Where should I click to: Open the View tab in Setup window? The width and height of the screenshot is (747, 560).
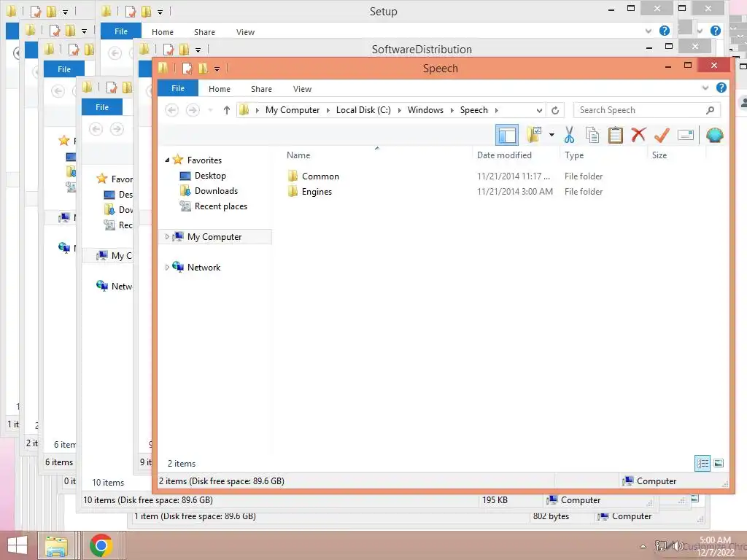point(245,32)
